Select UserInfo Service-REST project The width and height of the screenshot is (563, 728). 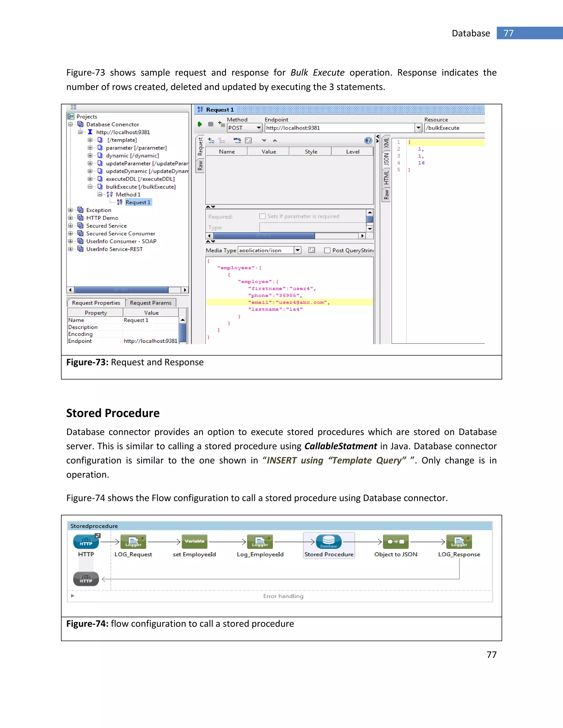coord(114,249)
